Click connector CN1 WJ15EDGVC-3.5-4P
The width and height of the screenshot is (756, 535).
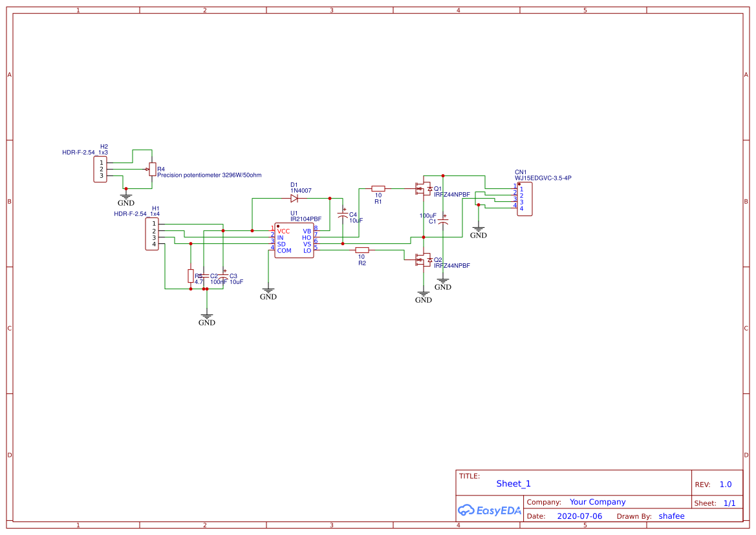pyautogui.click(x=524, y=198)
